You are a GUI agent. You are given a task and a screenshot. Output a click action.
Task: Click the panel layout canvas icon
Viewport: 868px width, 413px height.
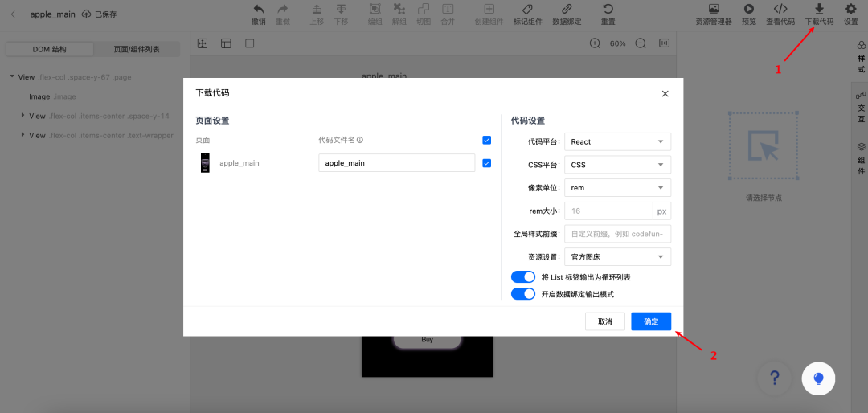pos(226,43)
